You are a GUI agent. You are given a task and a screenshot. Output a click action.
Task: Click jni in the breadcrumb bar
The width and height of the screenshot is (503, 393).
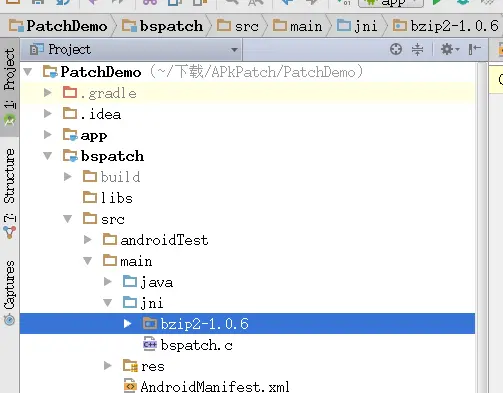tap(357, 26)
